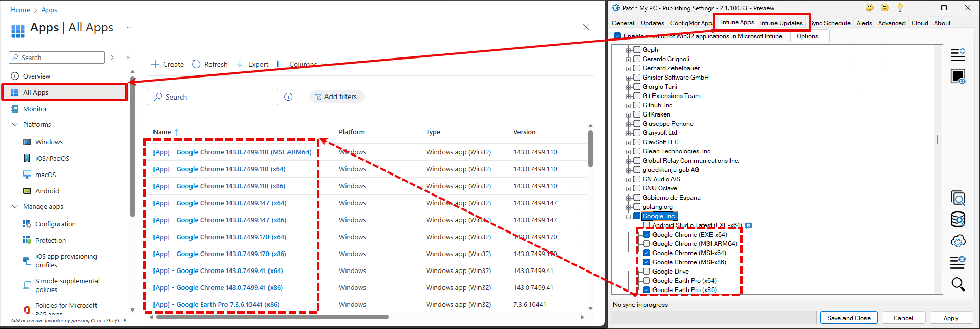Open the Columns dropdown
This screenshot has width=980, height=329.
coord(302,64)
